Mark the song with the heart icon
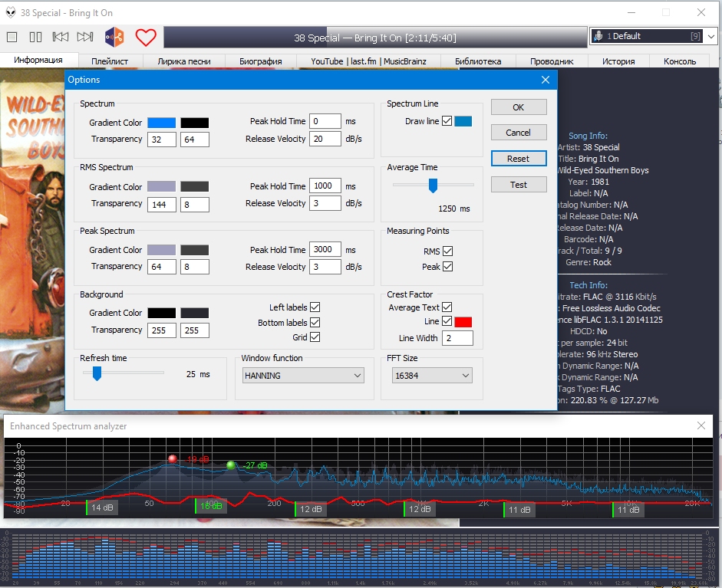Image resolution: width=722 pixels, height=588 pixels. click(x=146, y=37)
